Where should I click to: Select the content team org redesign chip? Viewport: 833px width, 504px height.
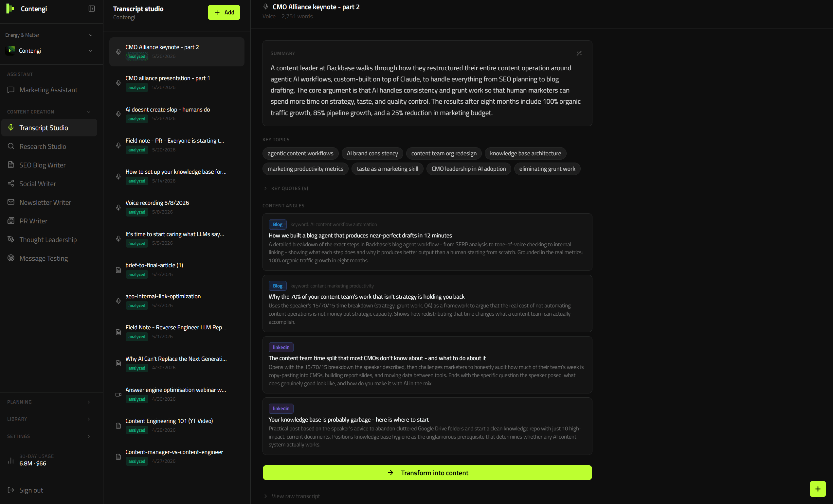click(x=444, y=153)
